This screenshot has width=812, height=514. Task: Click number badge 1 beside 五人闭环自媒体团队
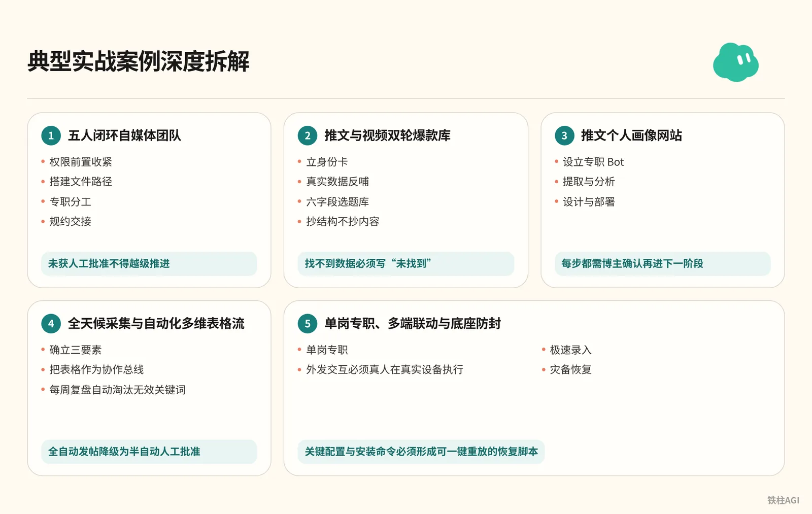click(51, 135)
